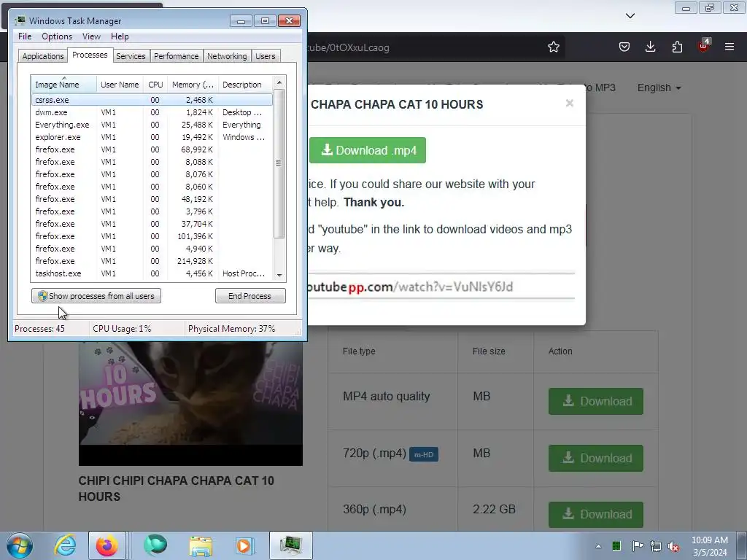This screenshot has height=560, width=747.
Task: Download MP4 auto quality file
Action: click(596, 401)
